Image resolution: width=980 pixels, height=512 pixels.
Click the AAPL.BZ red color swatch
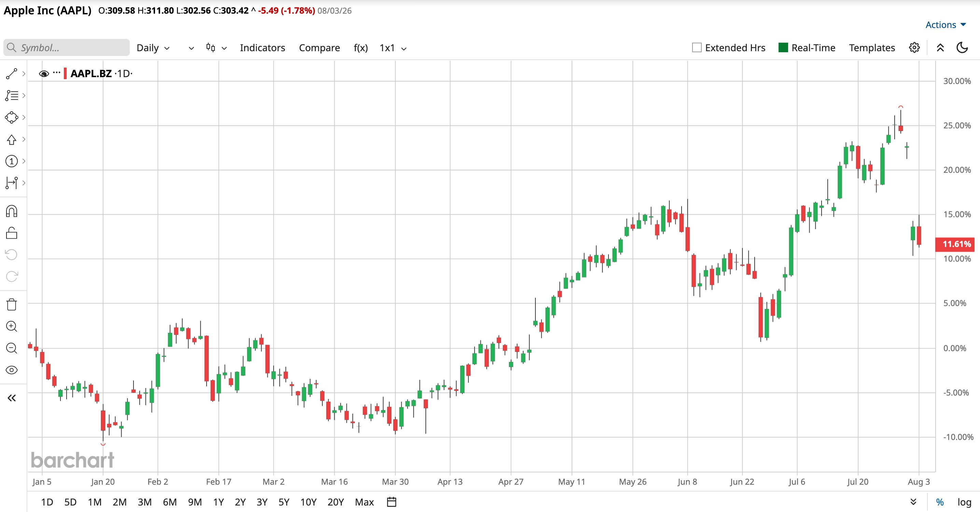66,73
